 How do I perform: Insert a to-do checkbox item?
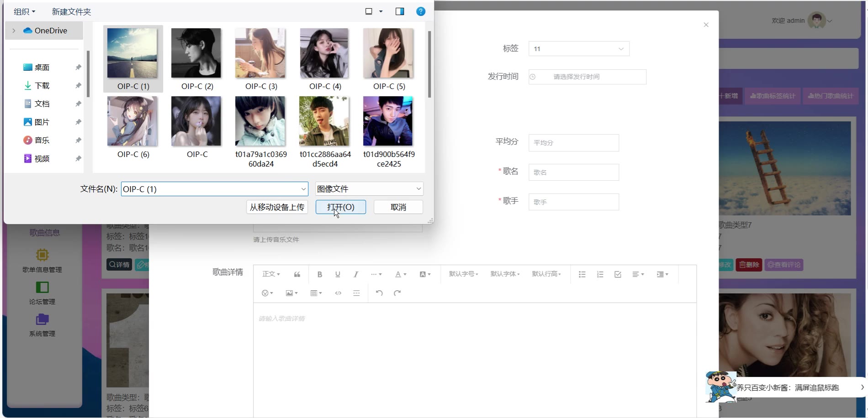pos(618,274)
